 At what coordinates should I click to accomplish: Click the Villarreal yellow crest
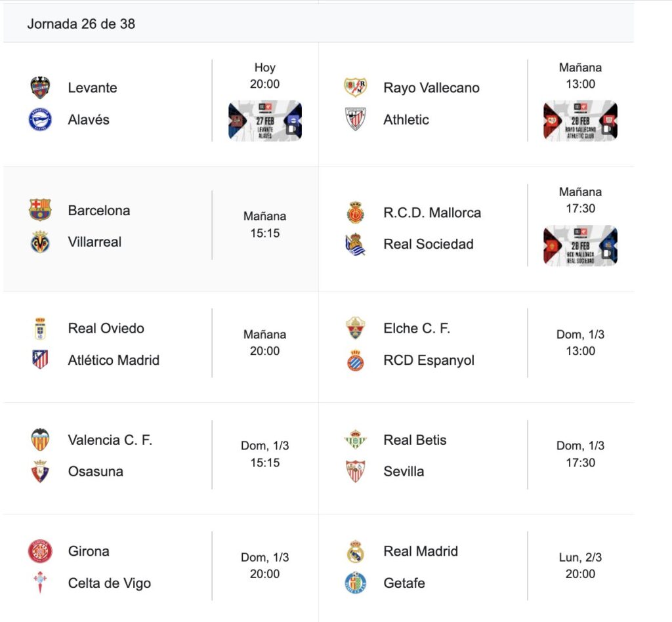point(40,242)
